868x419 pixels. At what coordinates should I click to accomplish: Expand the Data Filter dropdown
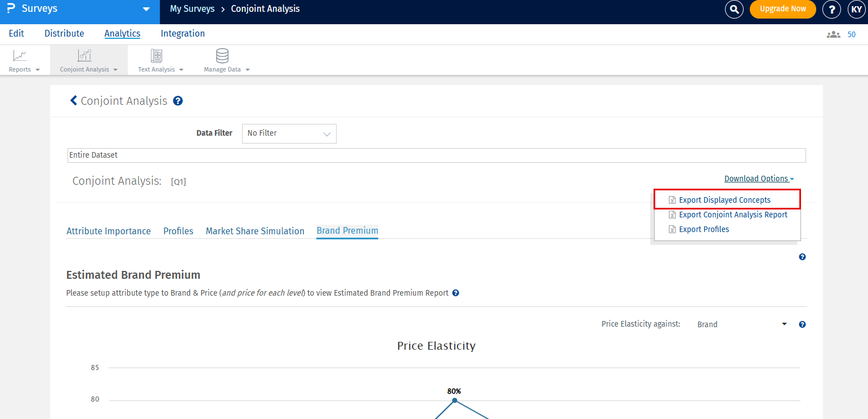point(289,133)
